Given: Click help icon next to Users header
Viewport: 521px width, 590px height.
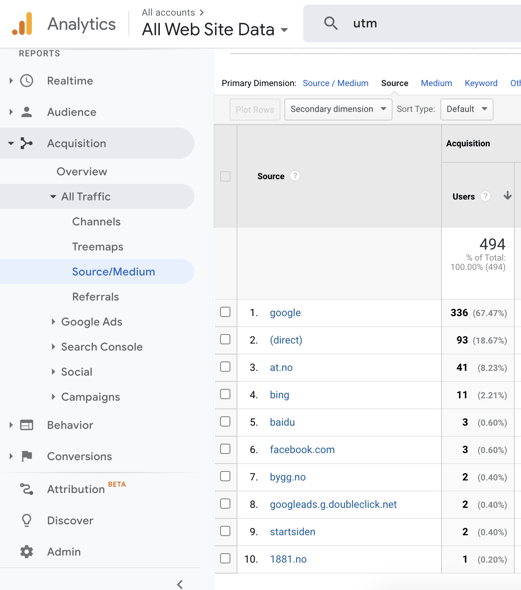Looking at the screenshot, I should (x=485, y=196).
